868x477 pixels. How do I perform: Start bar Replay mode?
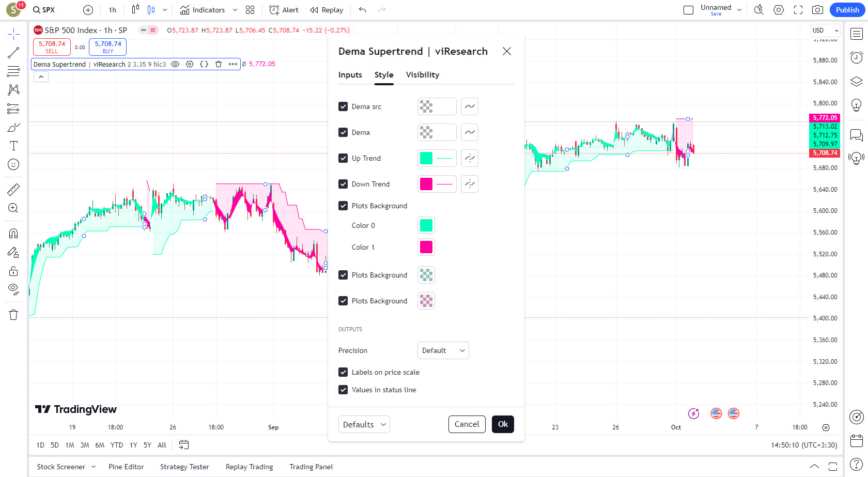pos(327,10)
